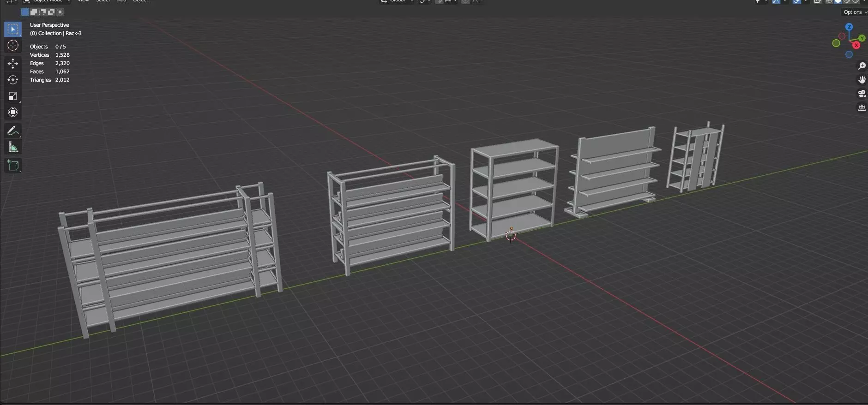This screenshot has width=868, height=405.
Task: Snap view to the X axis
Action: 856,45
